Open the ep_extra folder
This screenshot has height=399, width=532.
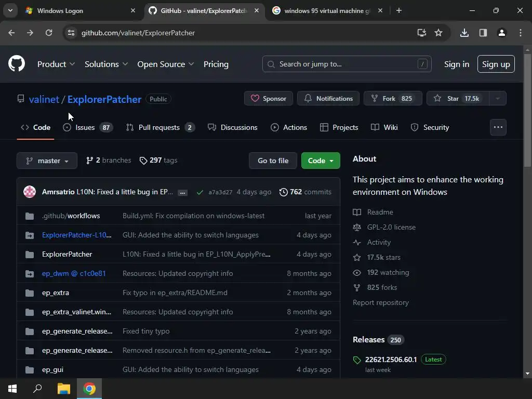56,293
